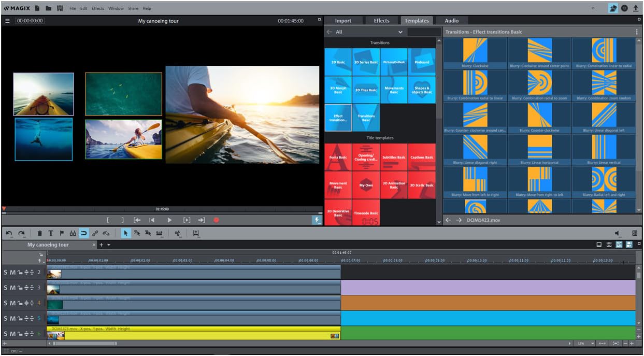Open the 3D Morph Basic transitions tile
Screen dimensions: 644x356
click(x=338, y=90)
